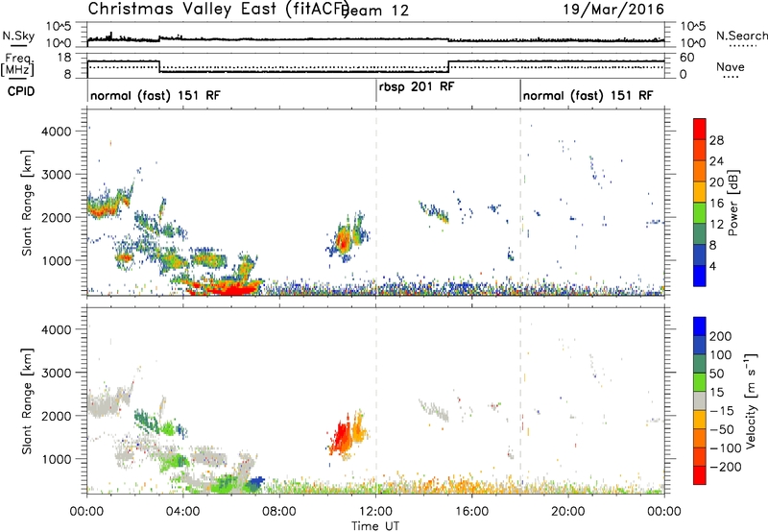This screenshot has height=532, width=768.
Task: Click normal (fast) 151 RF label starting at 00:00
Action: [x=156, y=95]
